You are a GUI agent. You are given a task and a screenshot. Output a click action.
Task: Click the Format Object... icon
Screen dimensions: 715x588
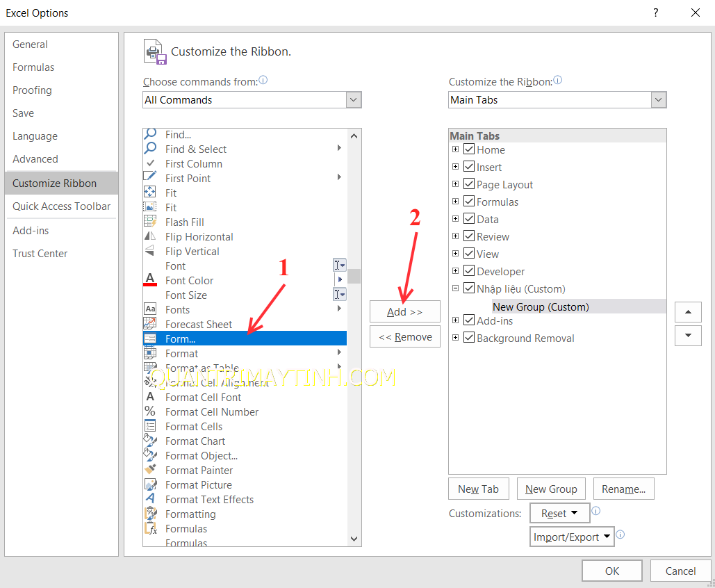click(150, 455)
